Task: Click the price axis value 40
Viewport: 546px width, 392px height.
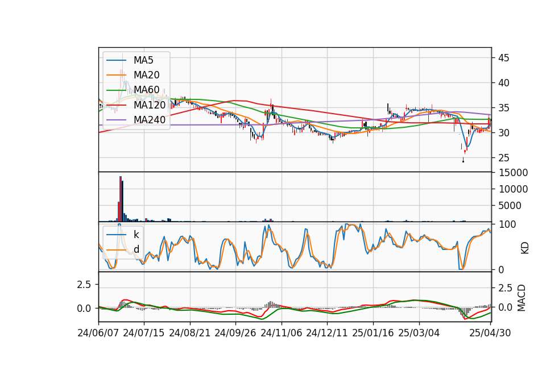Action: click(503, 83)
